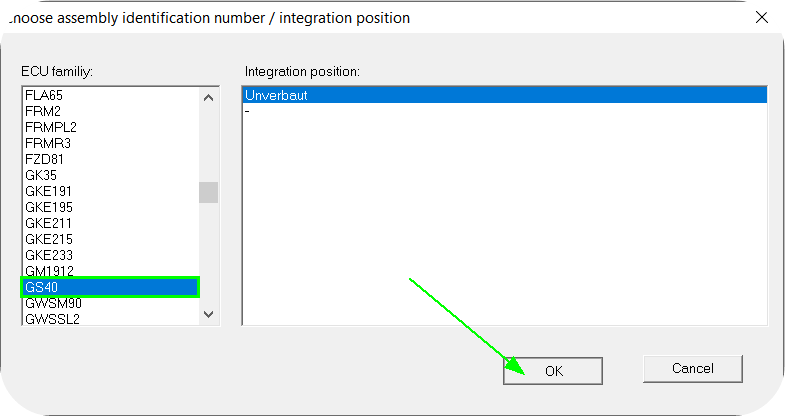Select FLA65 in the ECU family list

click(44, 95)
